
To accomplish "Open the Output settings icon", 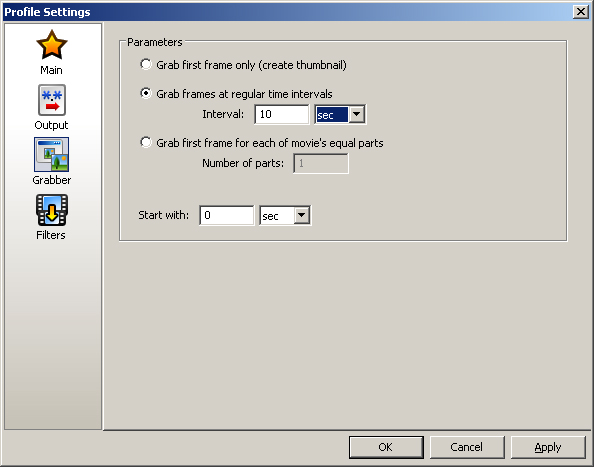I will click(x=52, y=100).
